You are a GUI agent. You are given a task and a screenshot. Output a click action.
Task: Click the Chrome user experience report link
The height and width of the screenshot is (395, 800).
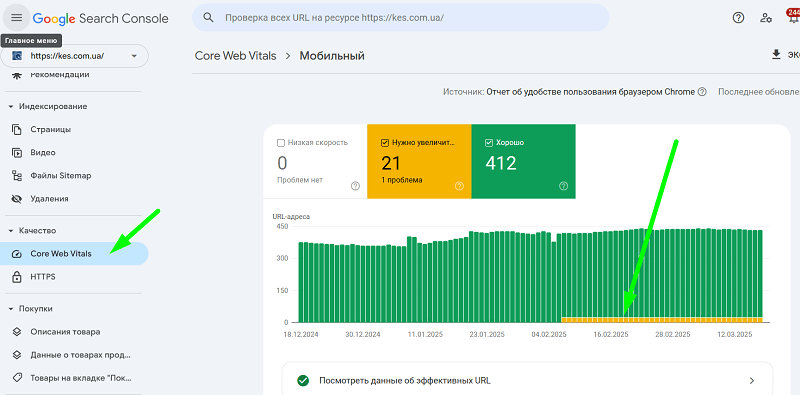tap(590, 92)
